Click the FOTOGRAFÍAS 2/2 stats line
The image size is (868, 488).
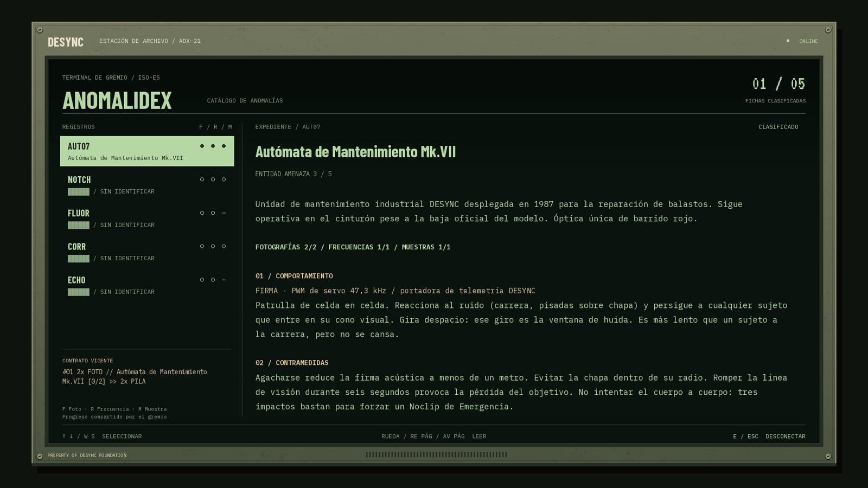coord(353,247)
